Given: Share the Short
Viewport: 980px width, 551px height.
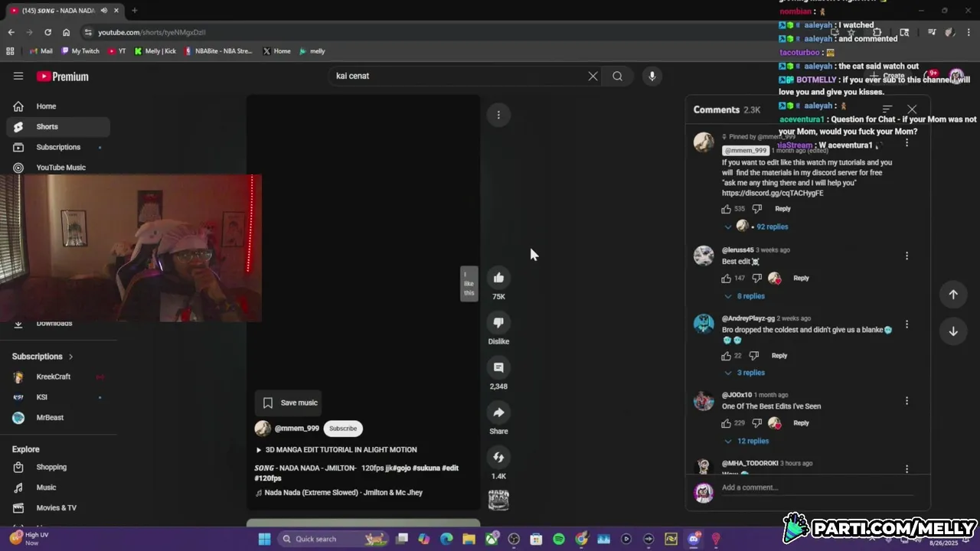Looking at the screenshot, I should (498, 412).
